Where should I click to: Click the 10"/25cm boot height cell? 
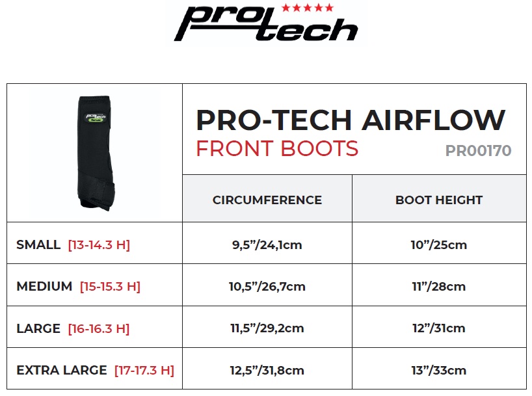[439, 245]
